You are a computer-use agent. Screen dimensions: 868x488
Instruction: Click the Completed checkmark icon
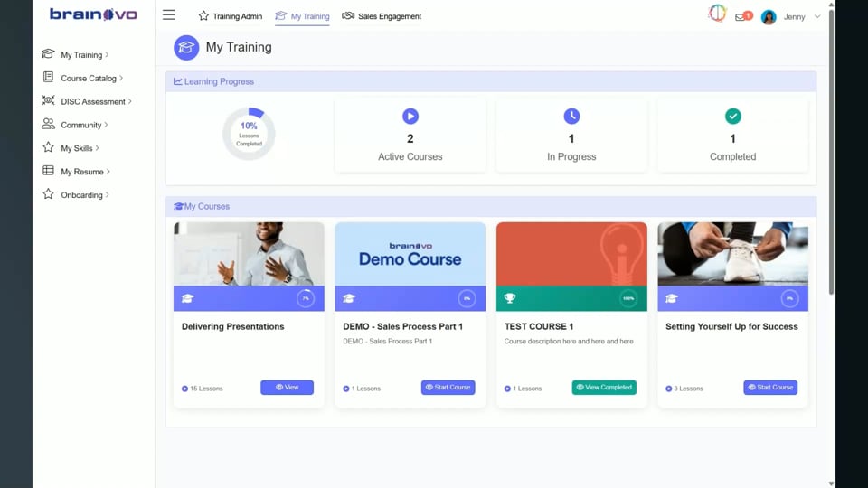733,117
